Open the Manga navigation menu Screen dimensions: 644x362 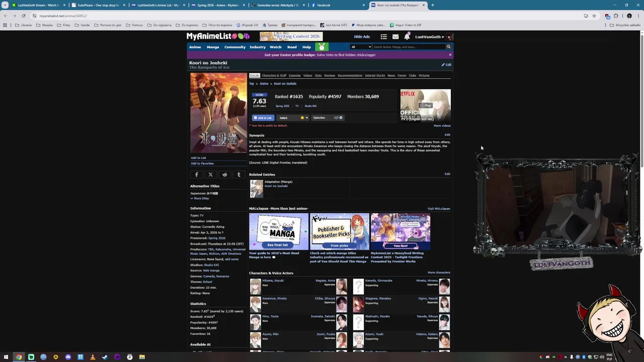click(x=213, y=47)
